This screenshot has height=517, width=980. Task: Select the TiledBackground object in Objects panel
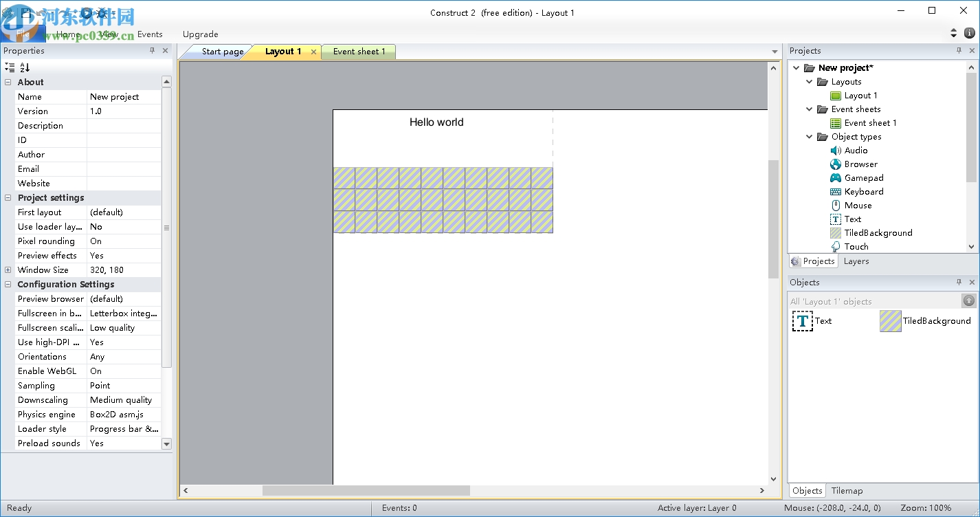[x=925, y=321]
